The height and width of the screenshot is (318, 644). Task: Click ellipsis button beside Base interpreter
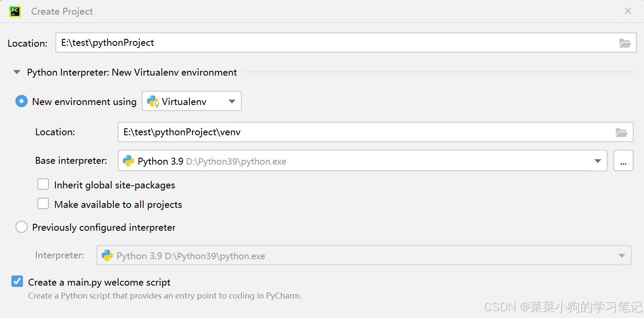click(x=623, y=161)
